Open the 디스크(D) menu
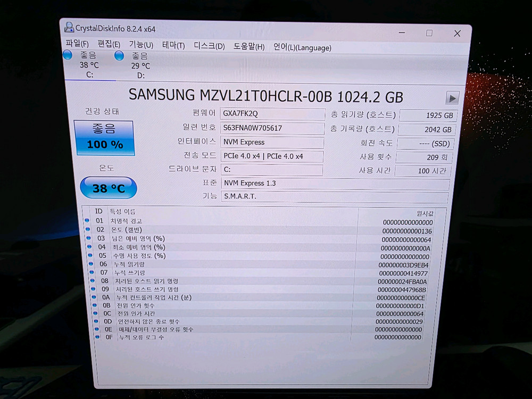Screen dimensions: 532x399 tap(208, 45)
